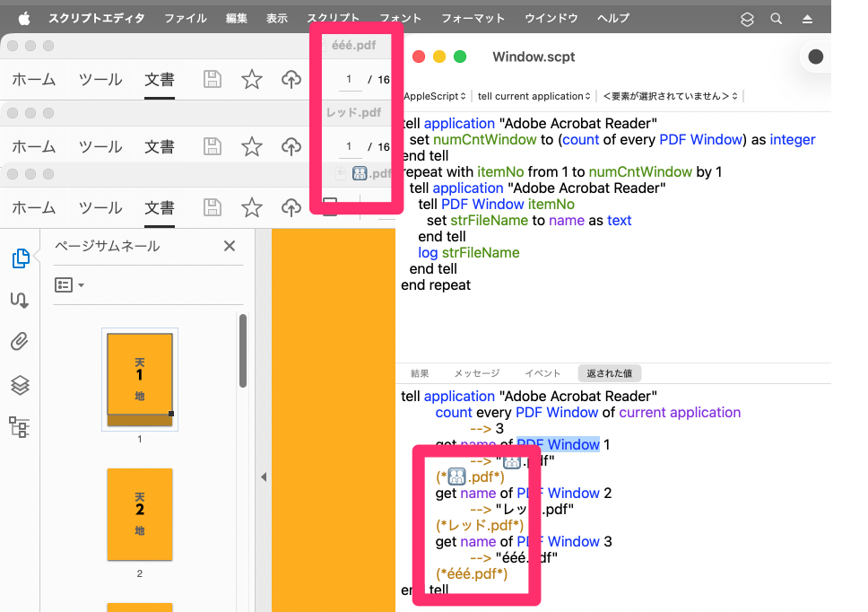Open the thumbnail options dropdown menu
Image resolution: width=868 pixels, height=612 pixels.
(69, 285)
